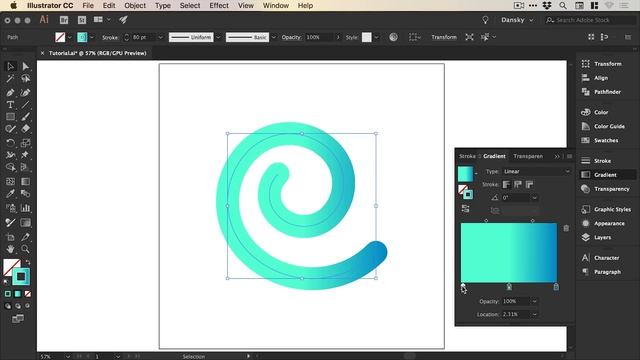Select the black arrow Selection tool
The height and width of the screenshot is (360, 640).
(10, 66)
